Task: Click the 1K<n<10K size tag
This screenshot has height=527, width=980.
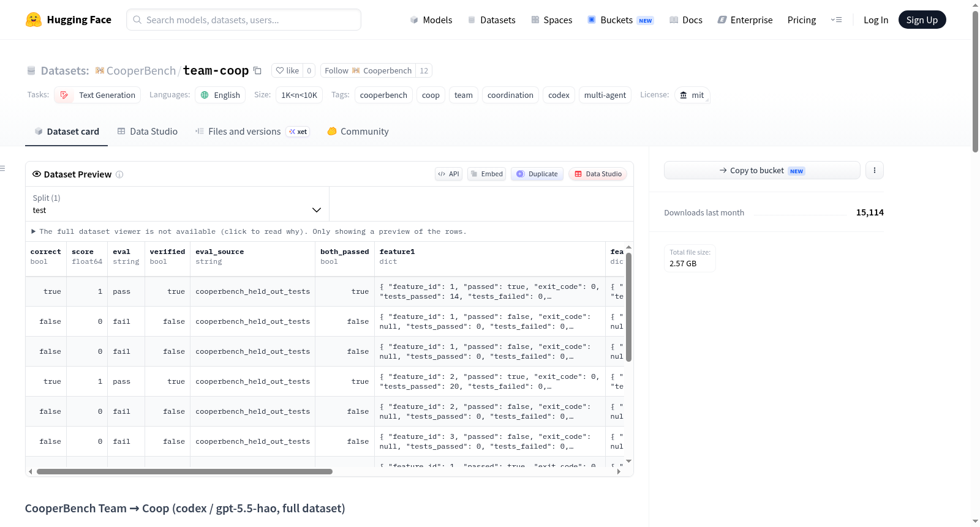Action: click(299, 95)
